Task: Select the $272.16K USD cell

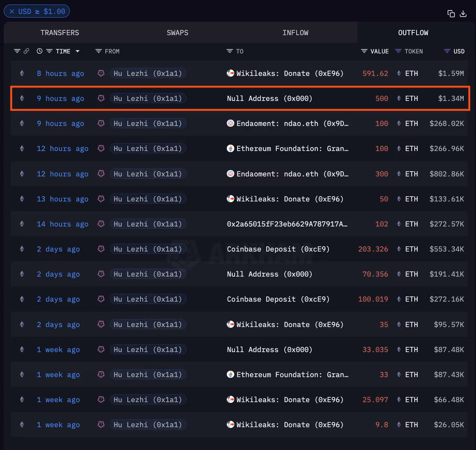Action: pyautogui.click(x=447, y=299)
